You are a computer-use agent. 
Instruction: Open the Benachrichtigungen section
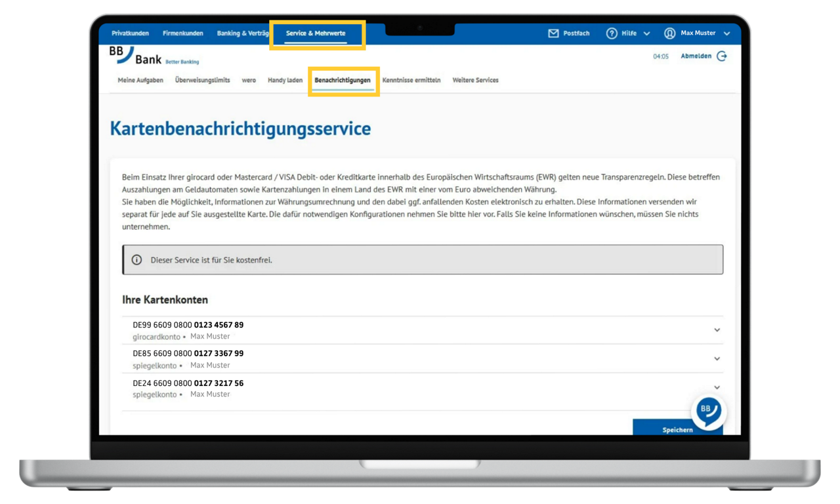tap(343, 80)
